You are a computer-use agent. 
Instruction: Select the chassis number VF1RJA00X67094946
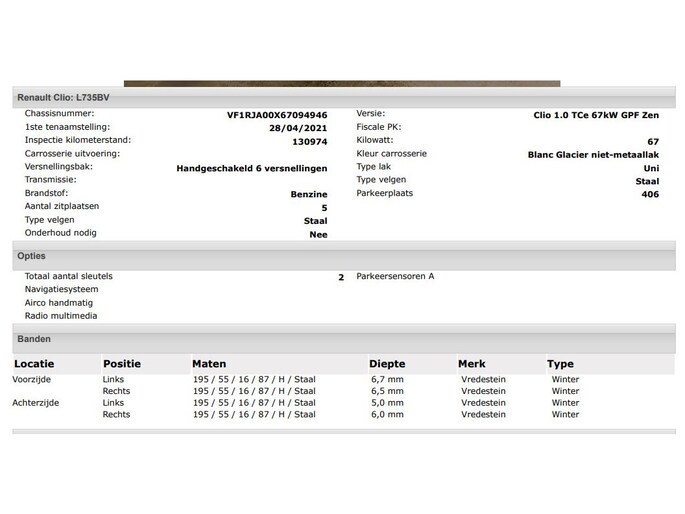point(277,115)
